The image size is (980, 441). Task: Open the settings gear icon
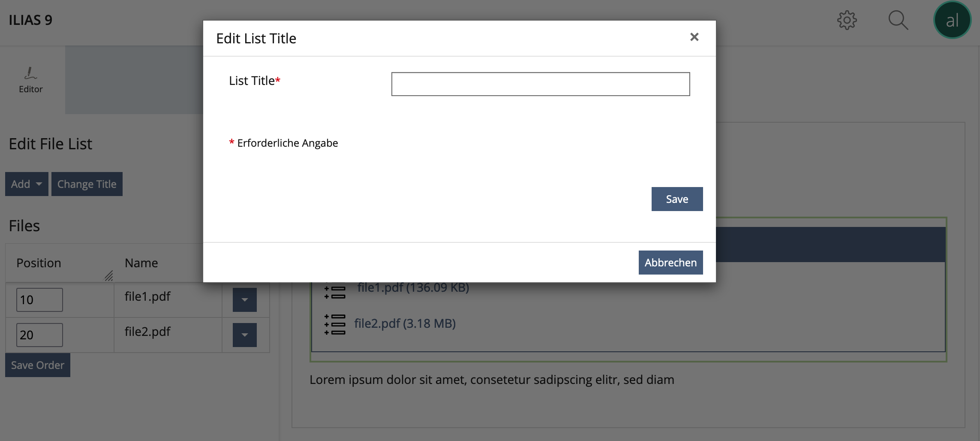pos(847,20)
